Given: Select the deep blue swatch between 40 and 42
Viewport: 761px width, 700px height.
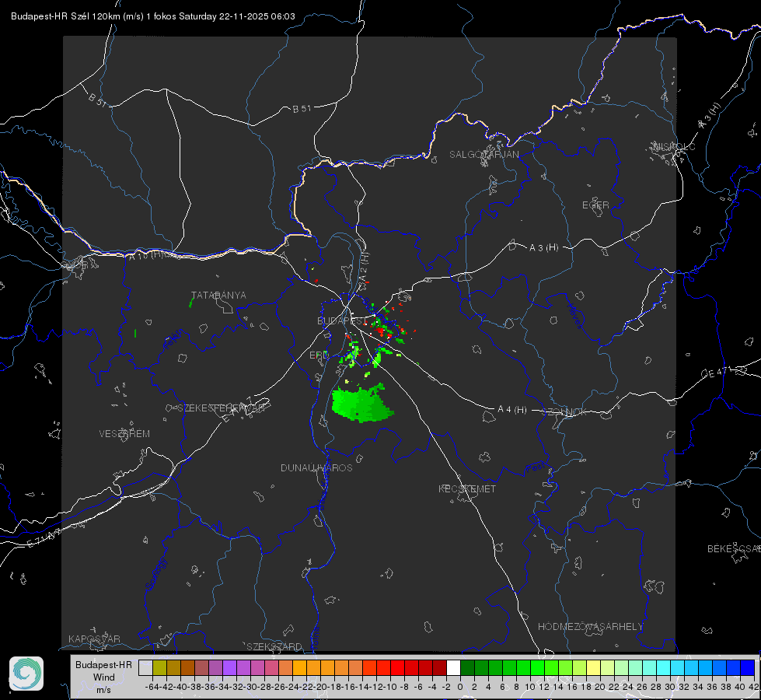Looking at the screenshot, I should [x=748, y=667].
